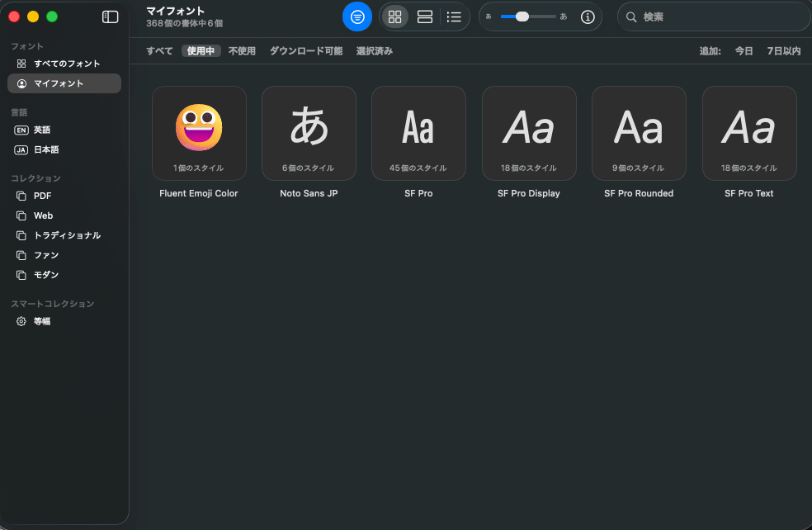Viewport: 812px width, 530px height.
Task: Collapse the 言語 section header
Action: pos(20,111)
